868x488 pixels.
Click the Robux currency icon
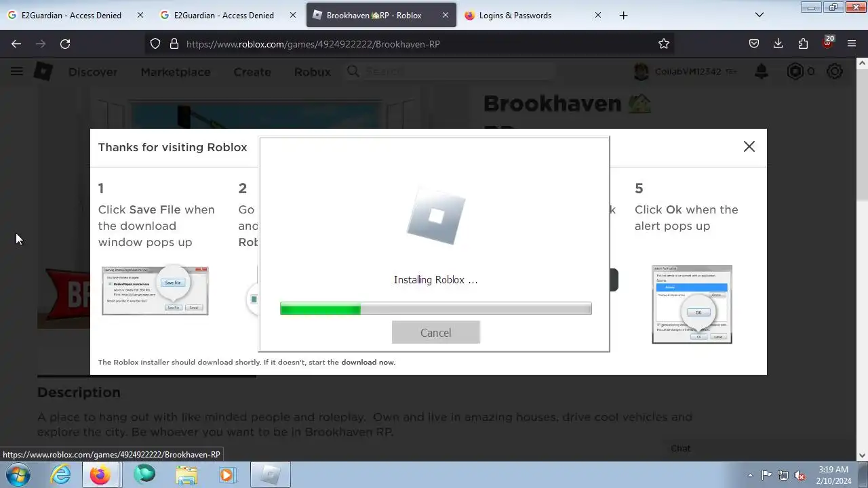(795, 71)
